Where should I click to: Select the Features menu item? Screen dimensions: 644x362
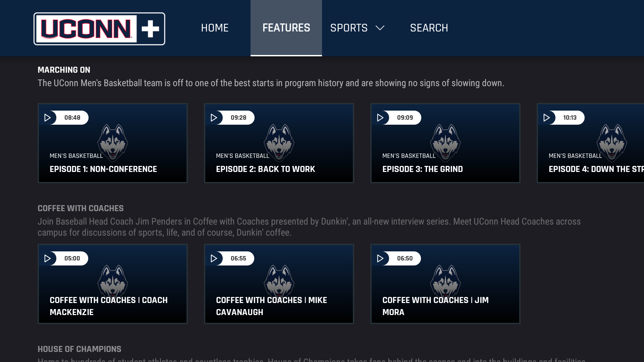click(x=286, y=28)
